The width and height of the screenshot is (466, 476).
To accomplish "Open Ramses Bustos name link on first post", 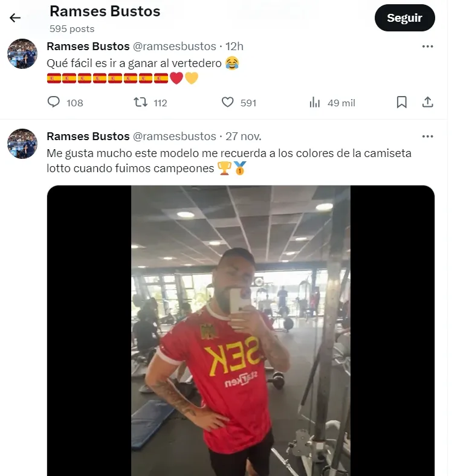I will pyautogui.click(x=88, y=47).
